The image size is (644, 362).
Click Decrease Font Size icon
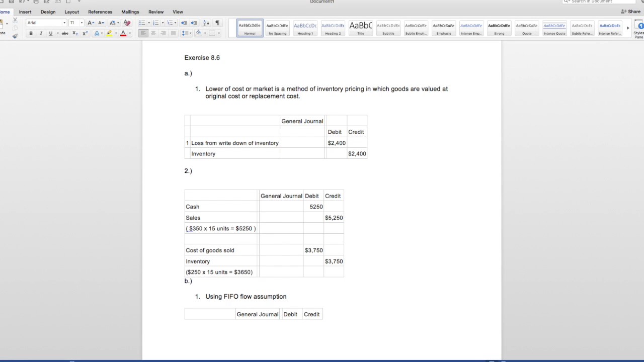point(101,23)
